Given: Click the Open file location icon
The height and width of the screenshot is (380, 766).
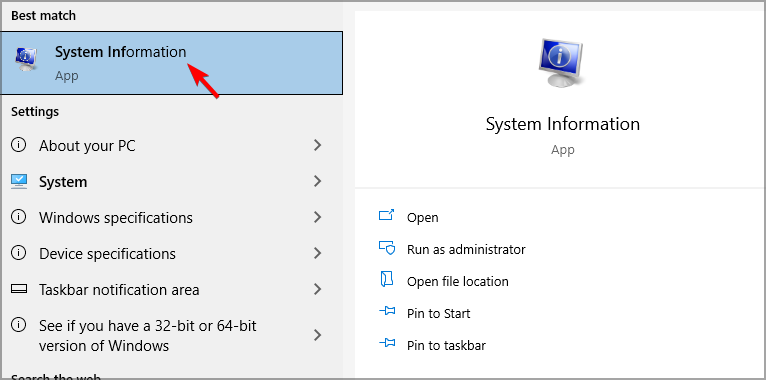Looking at the screenshot, I should (386, 280).
